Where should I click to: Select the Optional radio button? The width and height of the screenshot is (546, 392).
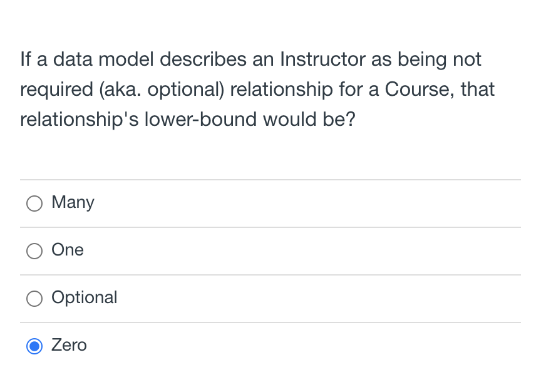point(34,298)
